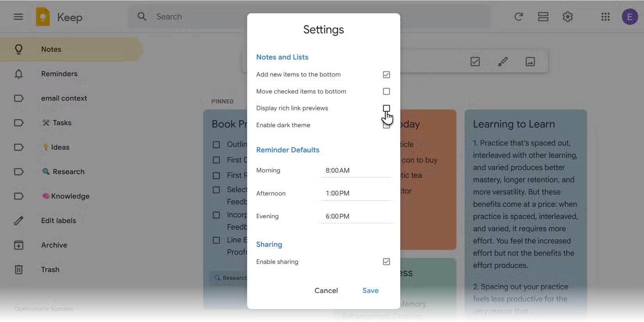Open the settings gear icon
Image resolution: width=644 pixels, height=322 pixels.
[568, 17]
